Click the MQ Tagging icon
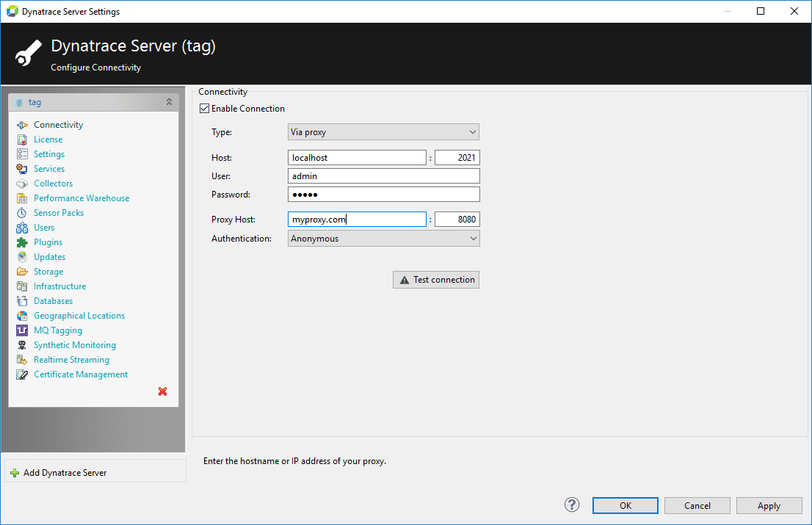The image size is (812, 525). tap(22, 330)
